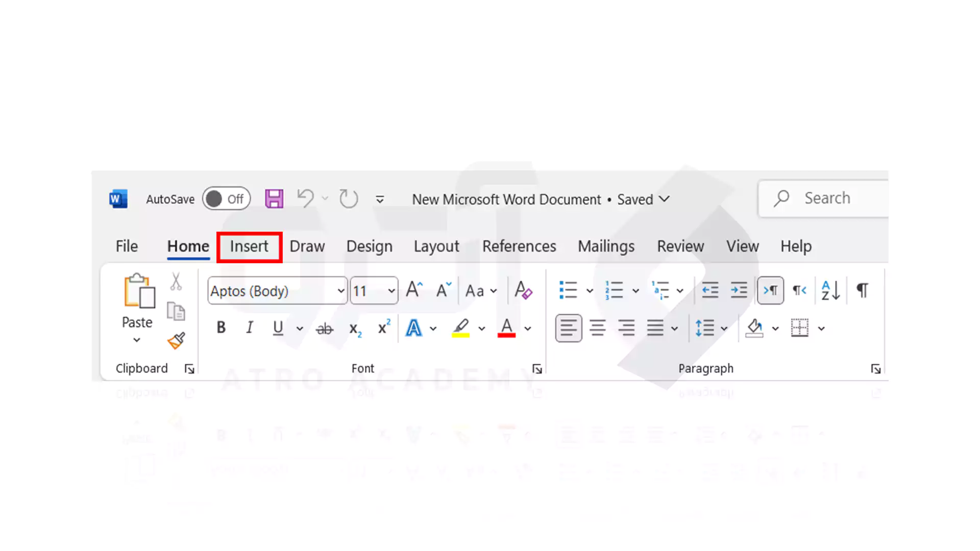Image resolution: width=980 pixels, height=551 pixels.
Task: Toggle the AutoSave switch
Action: coord(226,199)
